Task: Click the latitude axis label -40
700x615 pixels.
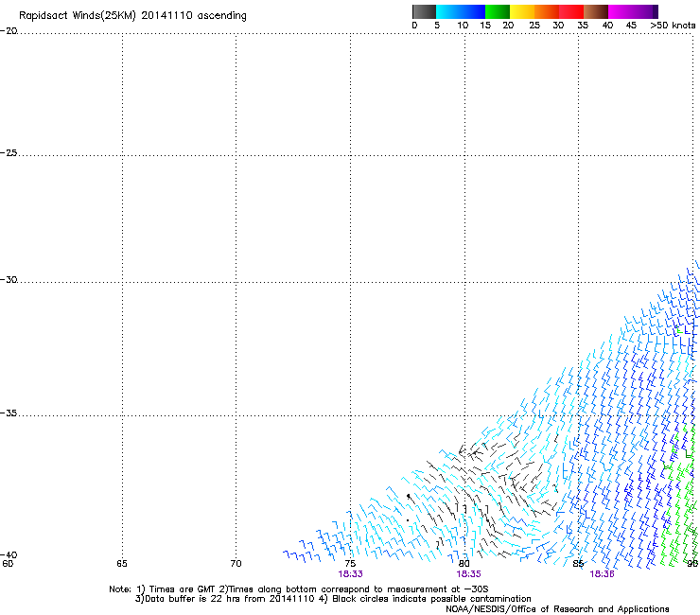Action: tap(9, 555)
